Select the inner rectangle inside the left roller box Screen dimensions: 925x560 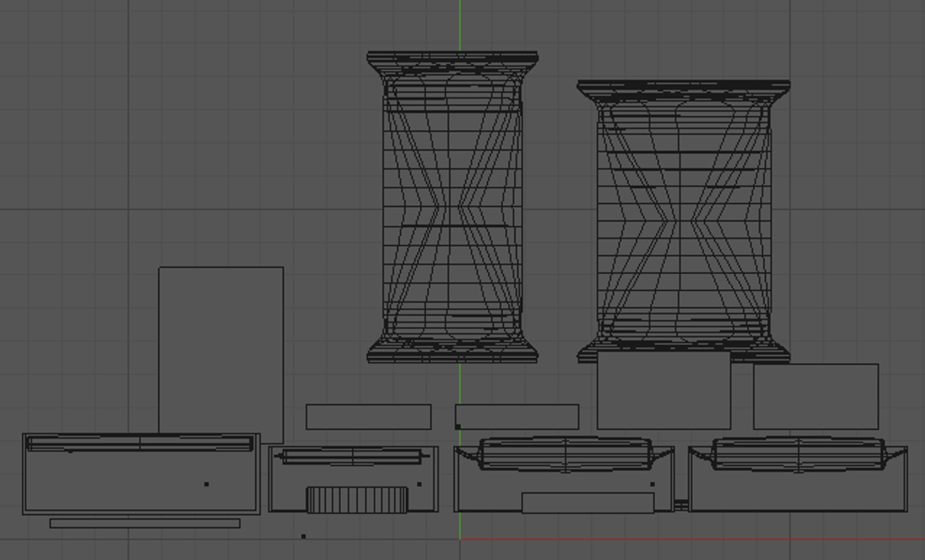588,503
